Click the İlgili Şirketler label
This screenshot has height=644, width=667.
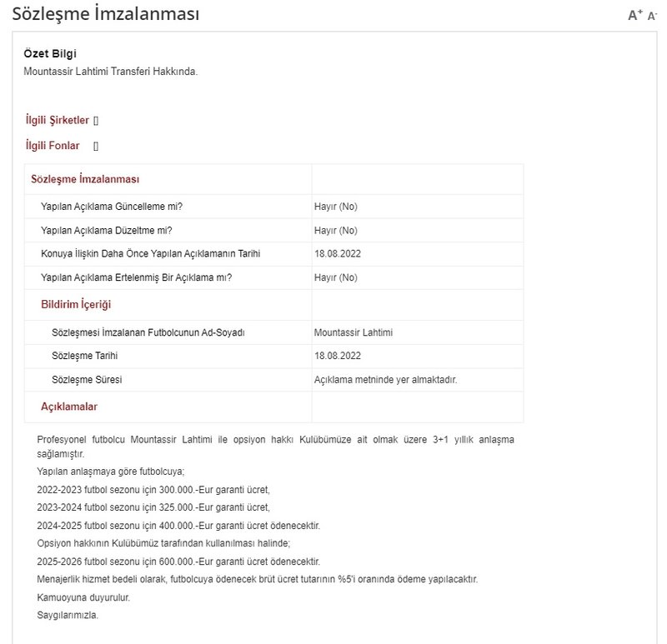click(57, 121)
